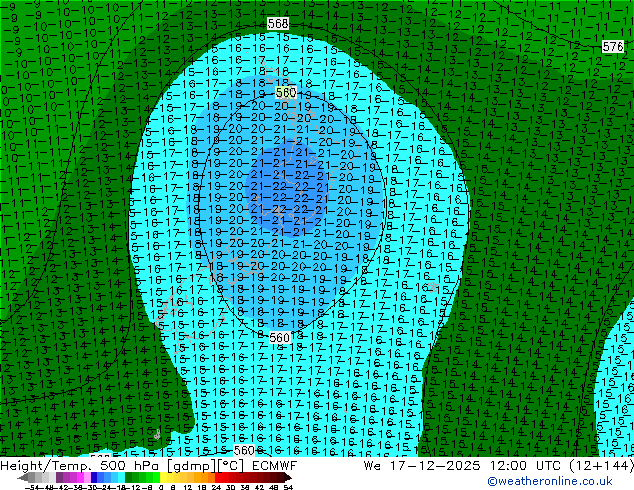Click the dark right arrow end of the color scale

tap(287, 477)
